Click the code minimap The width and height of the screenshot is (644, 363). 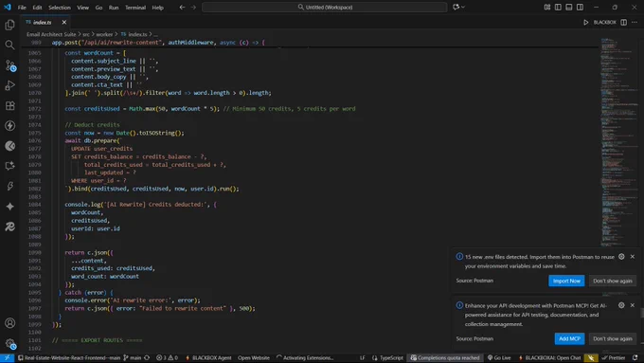(x=618, y=142)
